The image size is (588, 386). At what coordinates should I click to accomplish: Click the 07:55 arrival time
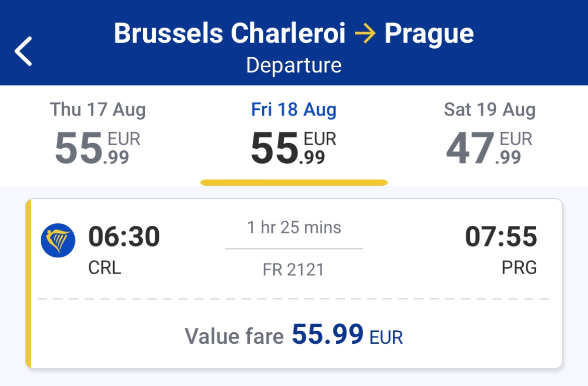pyautogui.click(x=501, y=236)
